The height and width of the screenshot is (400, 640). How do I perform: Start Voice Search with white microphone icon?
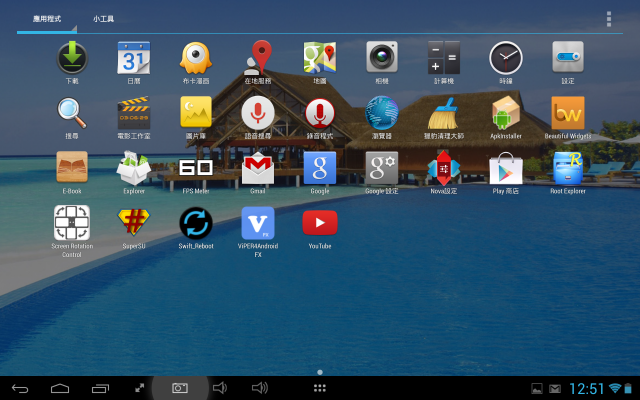[x=258, y=113]
